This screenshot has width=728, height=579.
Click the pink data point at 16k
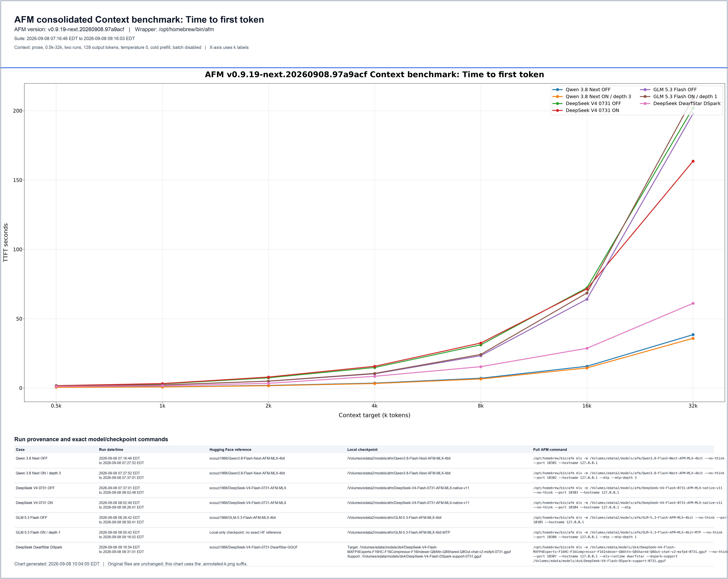pos(587,348)
